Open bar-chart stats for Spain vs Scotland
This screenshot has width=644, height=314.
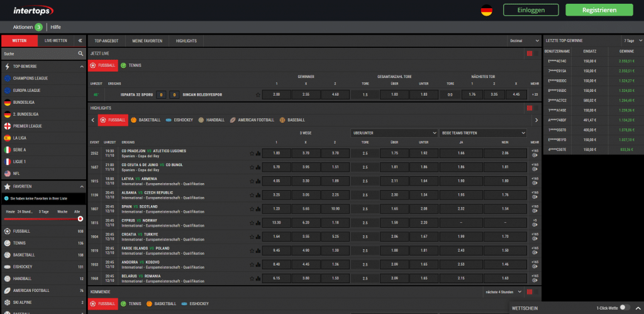pos(258,209)
